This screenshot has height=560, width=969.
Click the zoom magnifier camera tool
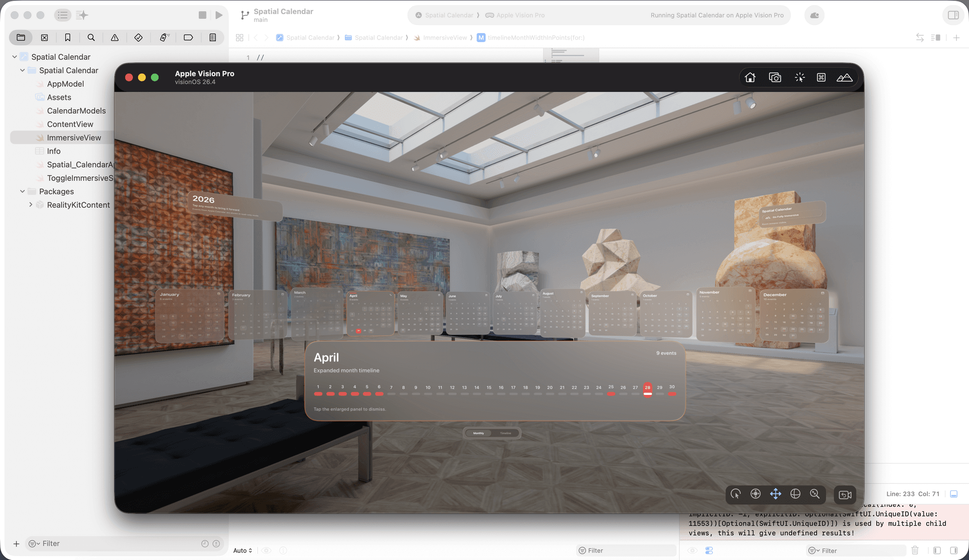pos(815,494)
